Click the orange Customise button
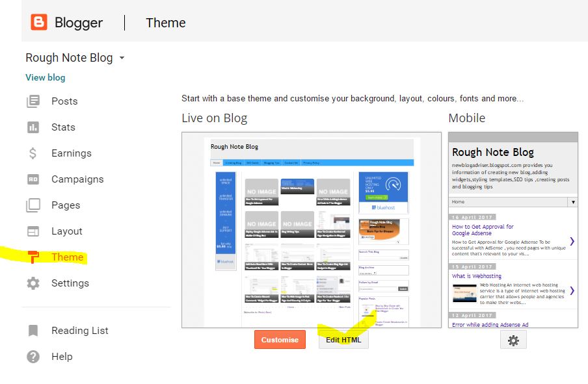This screenshot has height=384, width=588. tap(280, 340)
